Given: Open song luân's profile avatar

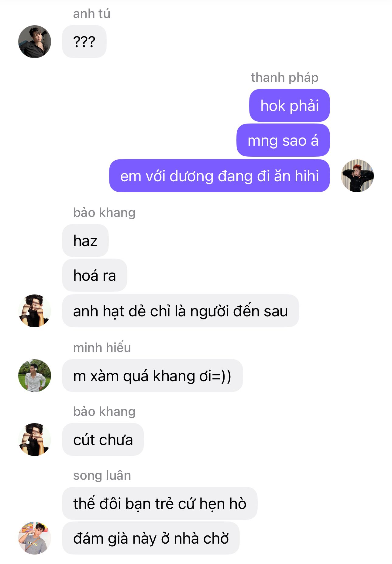Looking at the screenshot, I should coord(35,538).
